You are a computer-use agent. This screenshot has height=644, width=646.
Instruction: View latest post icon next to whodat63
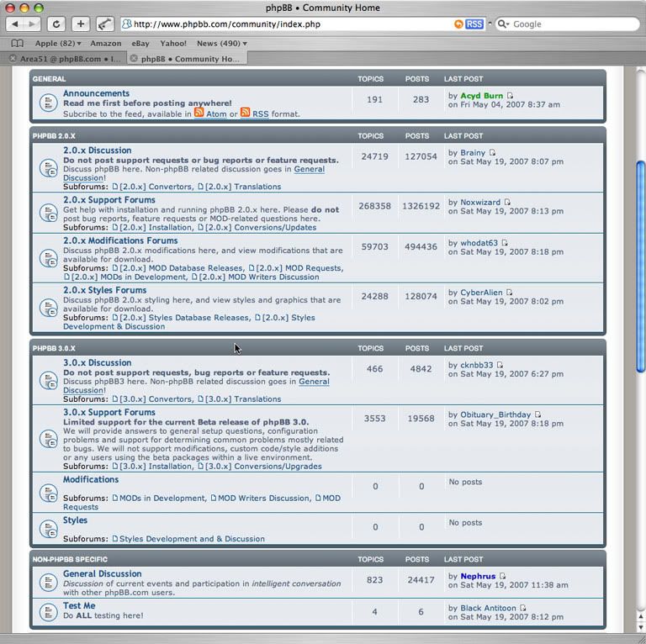click(505, 242)
